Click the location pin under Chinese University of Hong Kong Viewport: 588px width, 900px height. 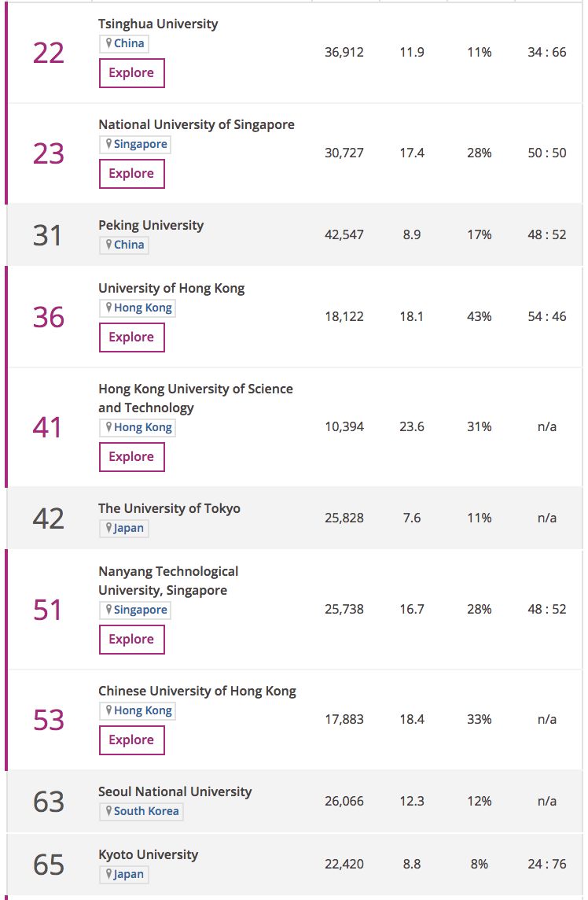coord(108,710)
